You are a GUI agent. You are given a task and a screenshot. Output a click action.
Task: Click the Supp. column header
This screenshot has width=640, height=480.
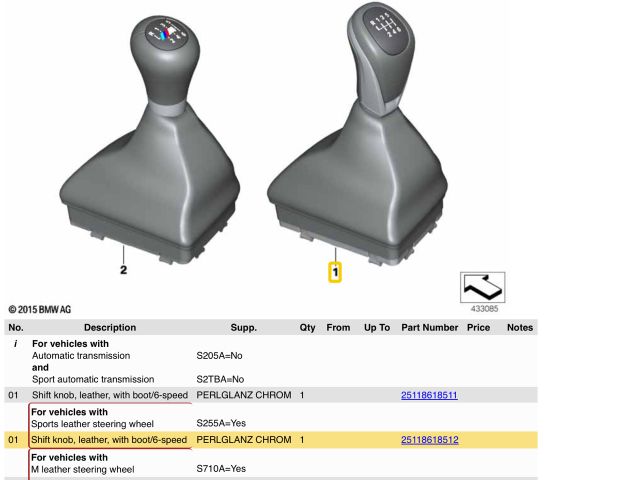[x=244, y=327]
